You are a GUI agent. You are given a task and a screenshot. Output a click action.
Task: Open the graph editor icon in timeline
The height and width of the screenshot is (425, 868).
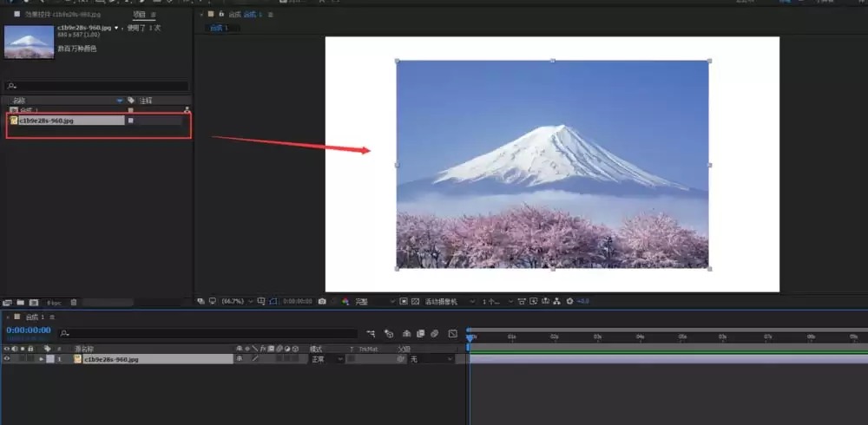tap(453, 334)
